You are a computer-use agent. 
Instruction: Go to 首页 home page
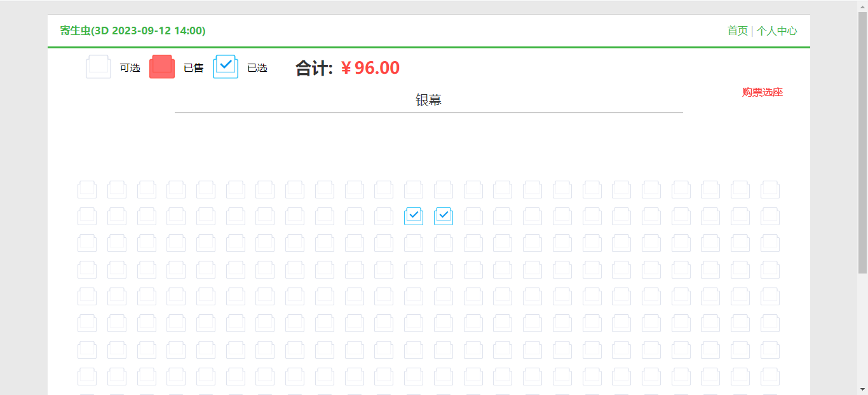point(738,31)
